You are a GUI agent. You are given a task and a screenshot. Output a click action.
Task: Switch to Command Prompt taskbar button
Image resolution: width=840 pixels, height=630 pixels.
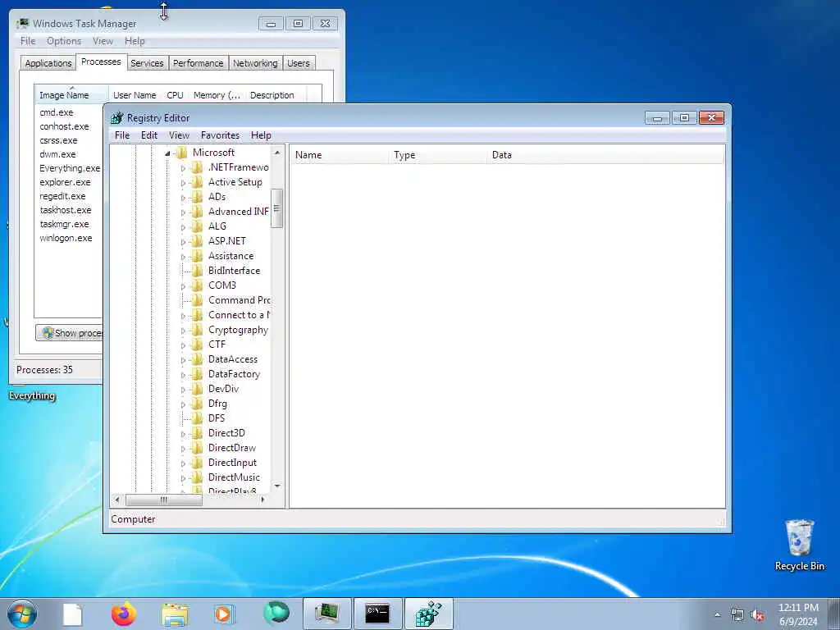coord(377,614)
